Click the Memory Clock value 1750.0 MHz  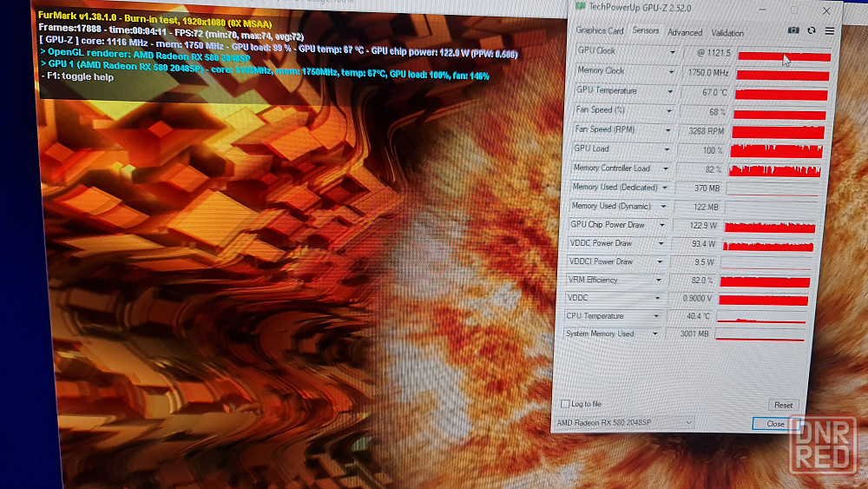707,73
